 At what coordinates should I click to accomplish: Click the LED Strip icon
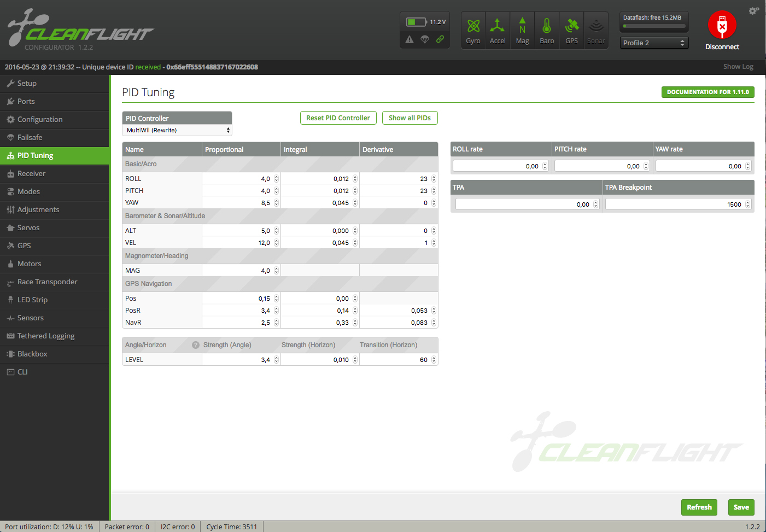(x=10, y=300)
